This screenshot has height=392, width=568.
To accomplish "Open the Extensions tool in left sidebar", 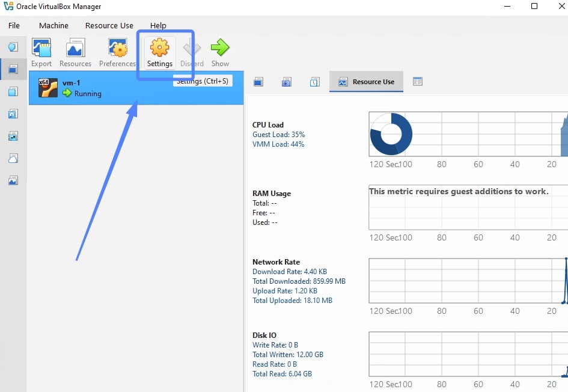I will point(13,91).
